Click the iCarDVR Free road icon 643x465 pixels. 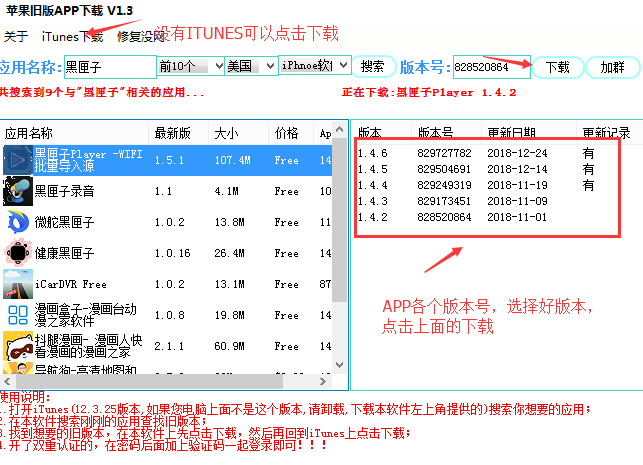(18, 284)
